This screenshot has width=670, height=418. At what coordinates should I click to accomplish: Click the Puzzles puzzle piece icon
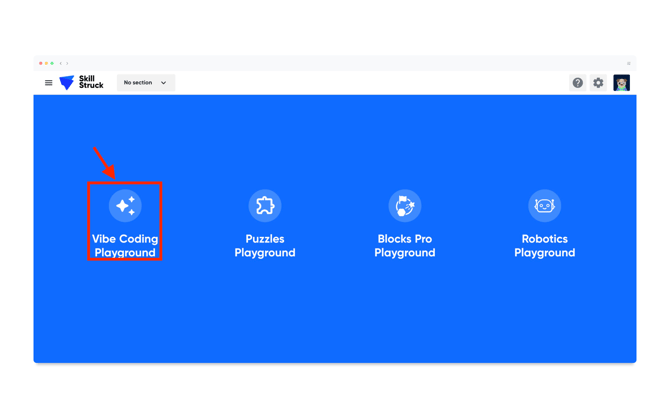[x=265, y=206]
